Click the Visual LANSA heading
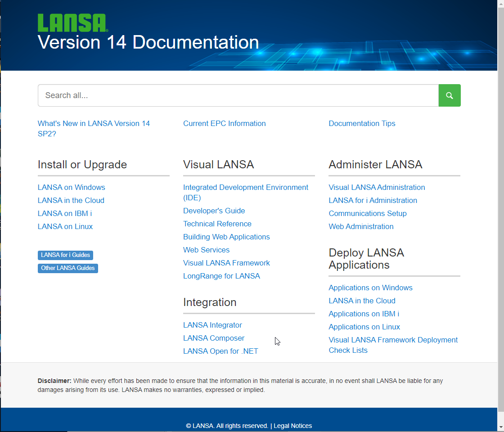Screen dimensions: 504x432 (219, 165)
